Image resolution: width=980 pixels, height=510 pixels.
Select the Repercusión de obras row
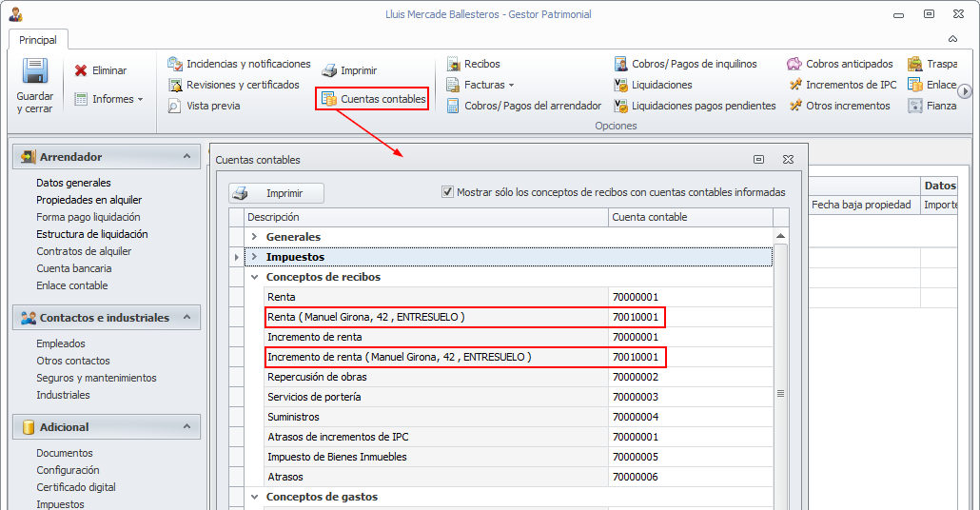tap(519, 377)
